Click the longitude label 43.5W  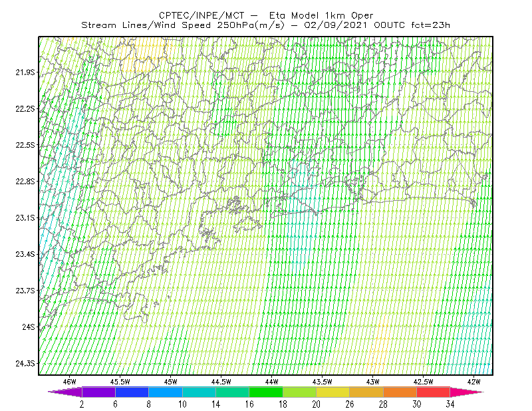coord(323,382)
